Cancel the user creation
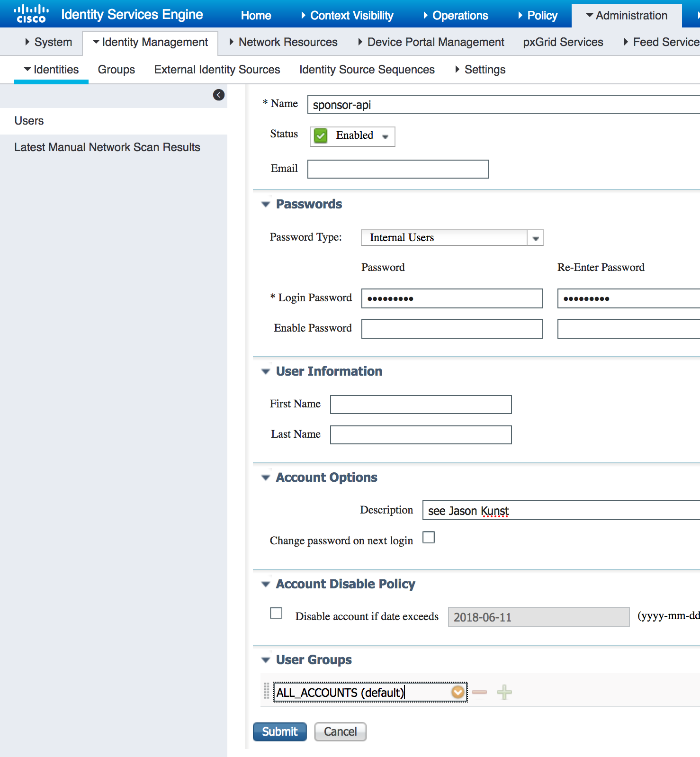This screenshot has height=757, width=700. 341,732
